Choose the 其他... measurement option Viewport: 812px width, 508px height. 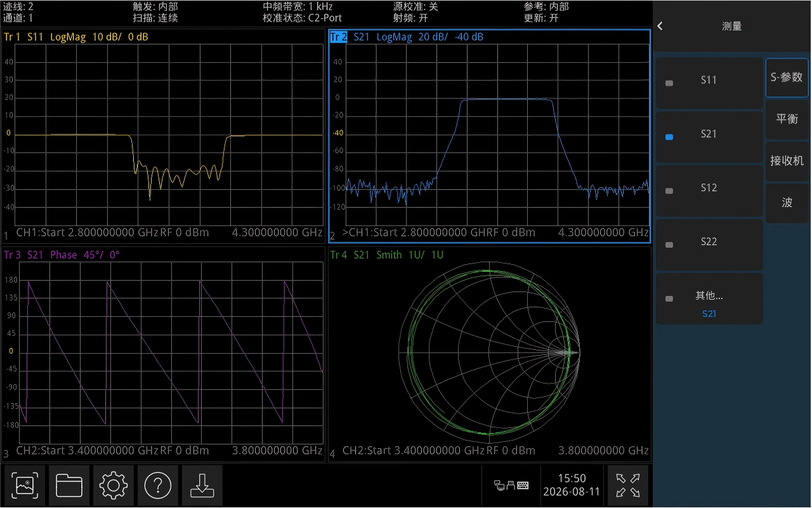(709, 298)
